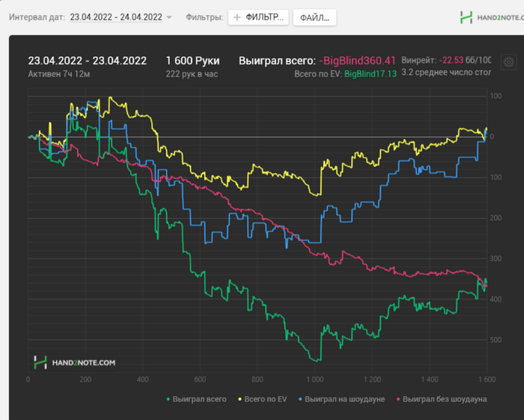The height and width of the screenshot is (420, 524).
Task: Click the y-axis label 500
Action: pos(496,340)
